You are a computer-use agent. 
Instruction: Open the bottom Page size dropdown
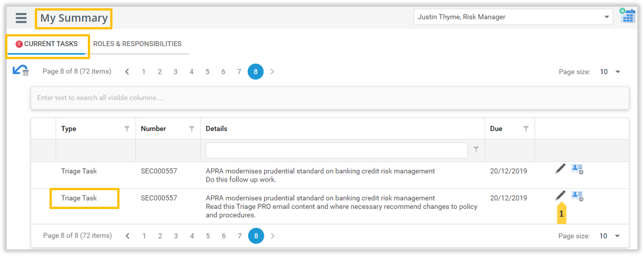pos(617,236)
